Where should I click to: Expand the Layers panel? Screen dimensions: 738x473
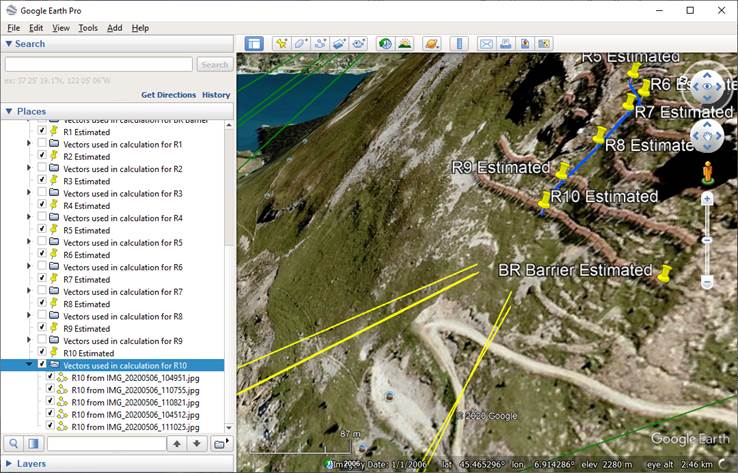(x=117, y=464)
